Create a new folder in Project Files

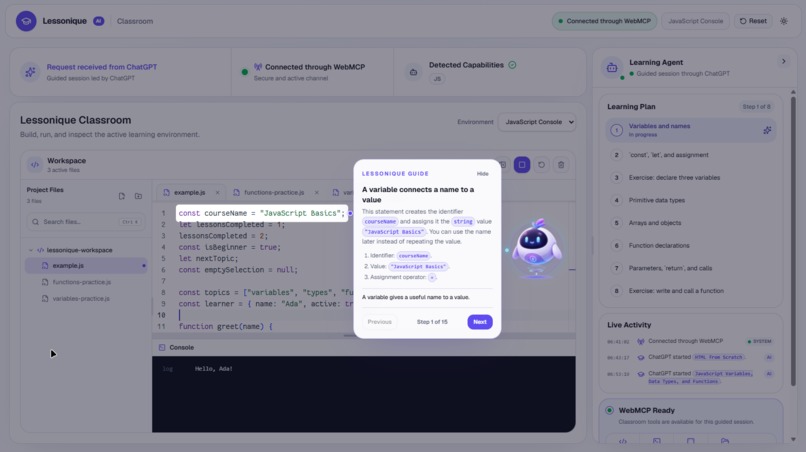coord(138,196)
